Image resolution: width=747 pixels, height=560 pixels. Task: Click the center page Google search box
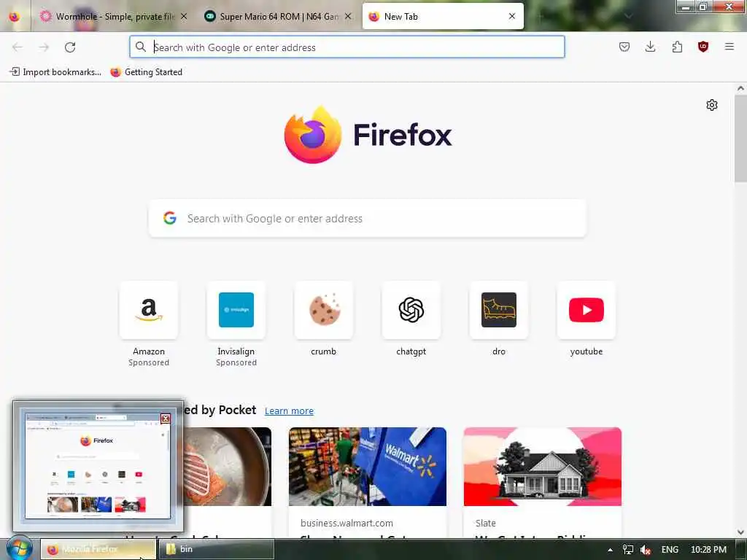[x=368, y=218]
